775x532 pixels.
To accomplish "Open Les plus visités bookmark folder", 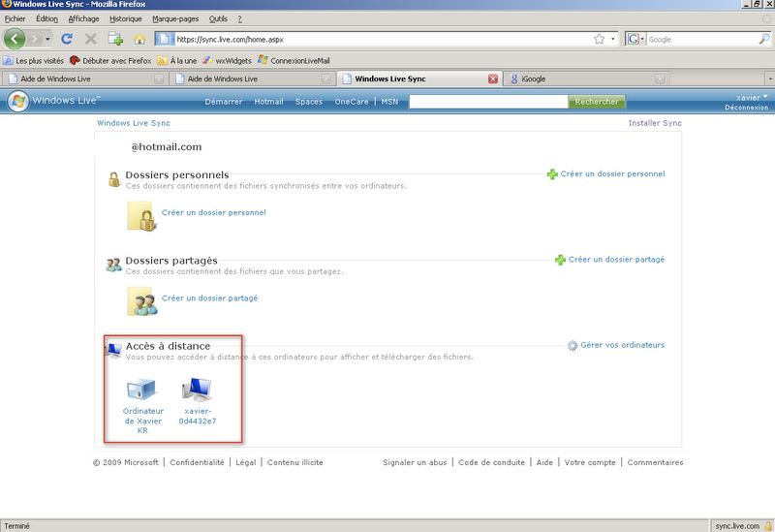I will [34, 61].
